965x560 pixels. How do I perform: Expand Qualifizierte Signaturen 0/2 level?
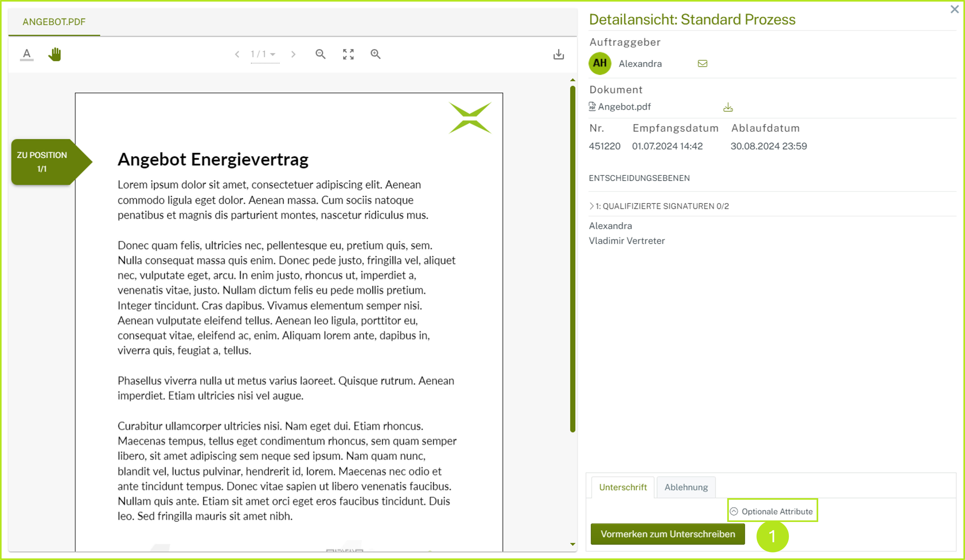(659, 206)
